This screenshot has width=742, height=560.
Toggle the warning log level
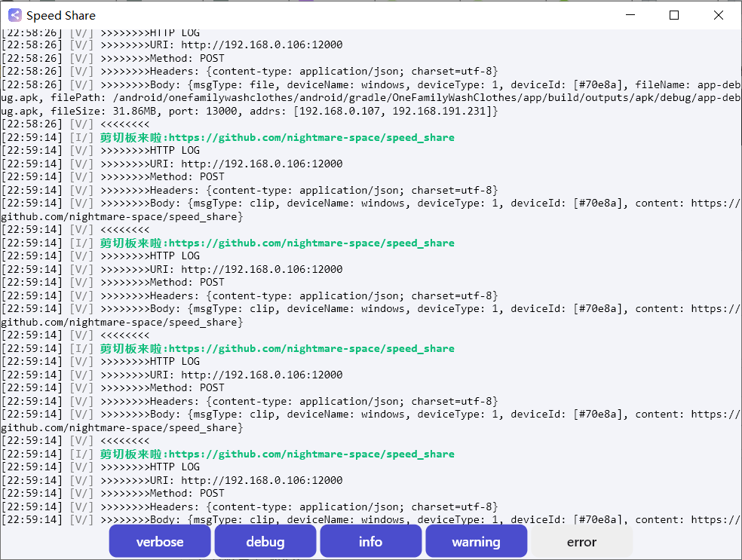(x=476, y=541)
